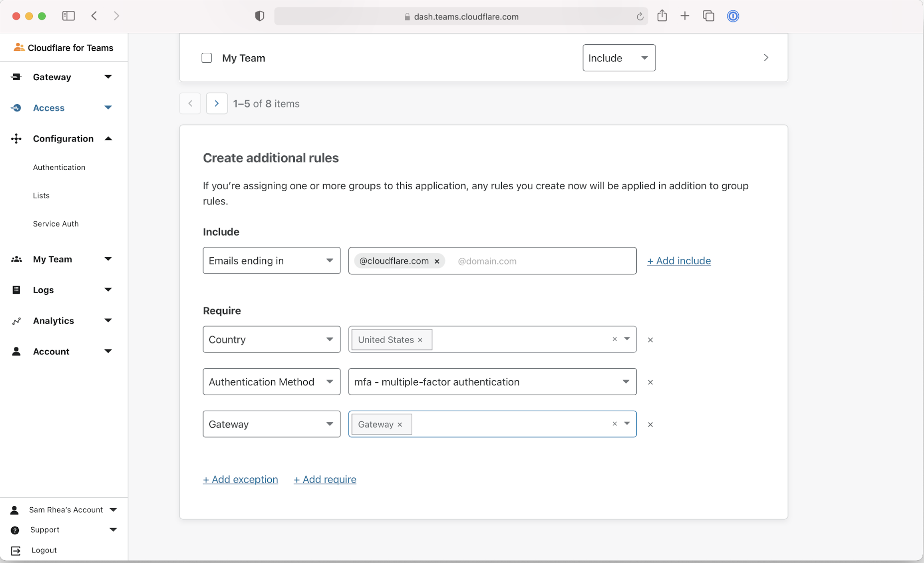The width and height of the screenshot is (924, 563).
Task: Click the Analytics chart icon
Action: click(x=16, y=321)
